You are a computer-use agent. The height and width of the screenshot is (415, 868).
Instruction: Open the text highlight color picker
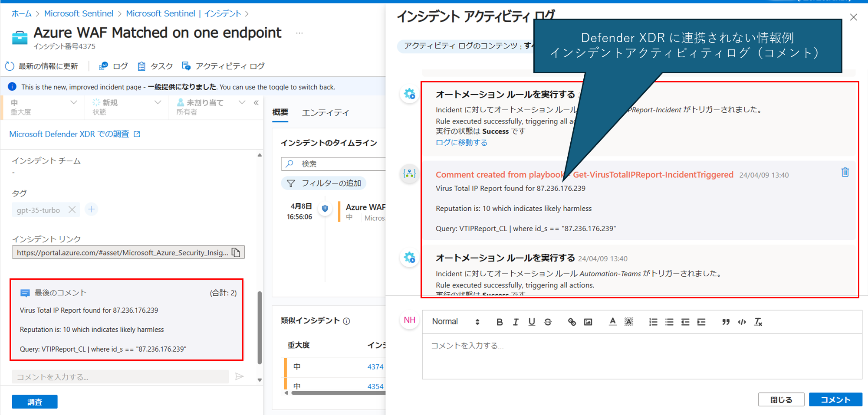pos(628,322)
